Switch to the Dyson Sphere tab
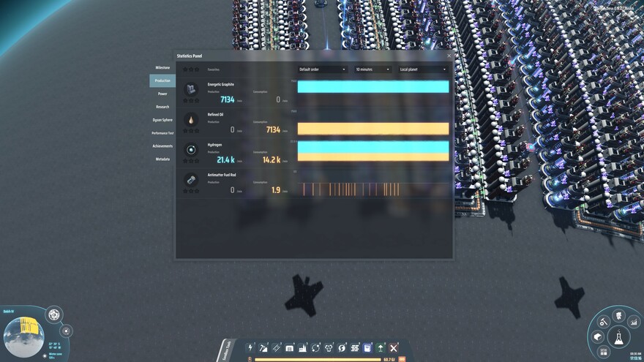The image size is (644, 362). [x=162, y=120]
